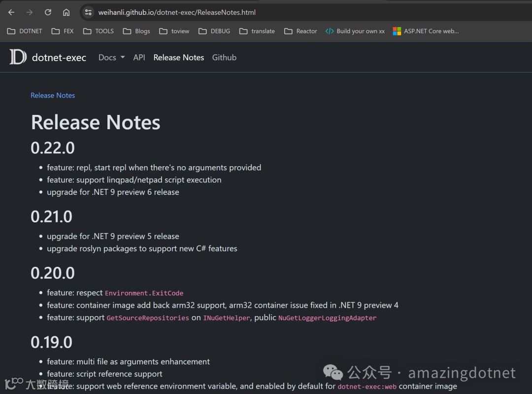This screenshot has height=394, width=532.
Task: Click 'feature: script reference support' line
Action: (x=104, y=374)
